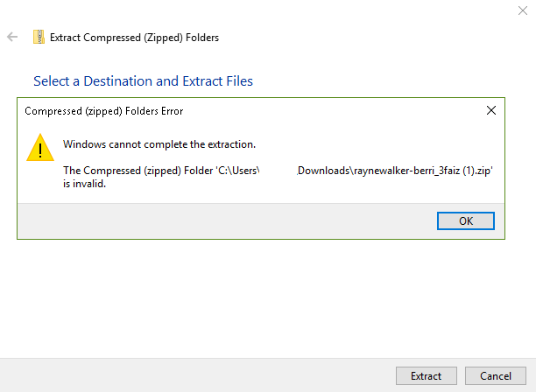Click the blanked-out username gap in the path

(278, 171)
